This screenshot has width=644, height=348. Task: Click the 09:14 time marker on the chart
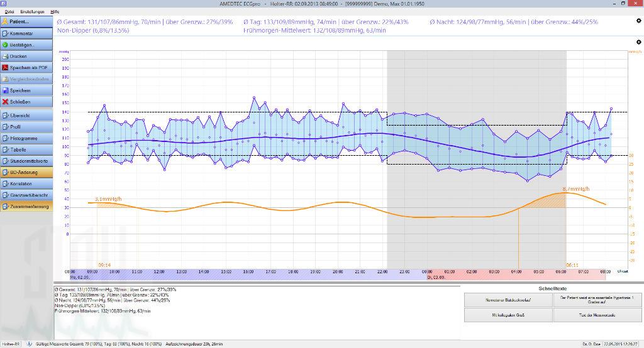104,265
